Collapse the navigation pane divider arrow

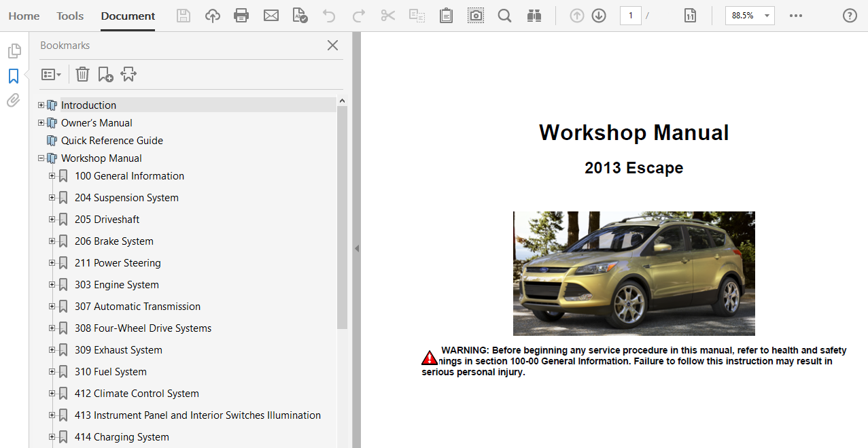coord(356,249)
